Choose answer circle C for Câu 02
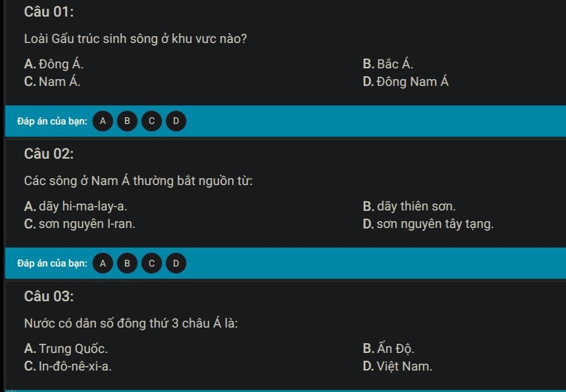 point(151,264)
